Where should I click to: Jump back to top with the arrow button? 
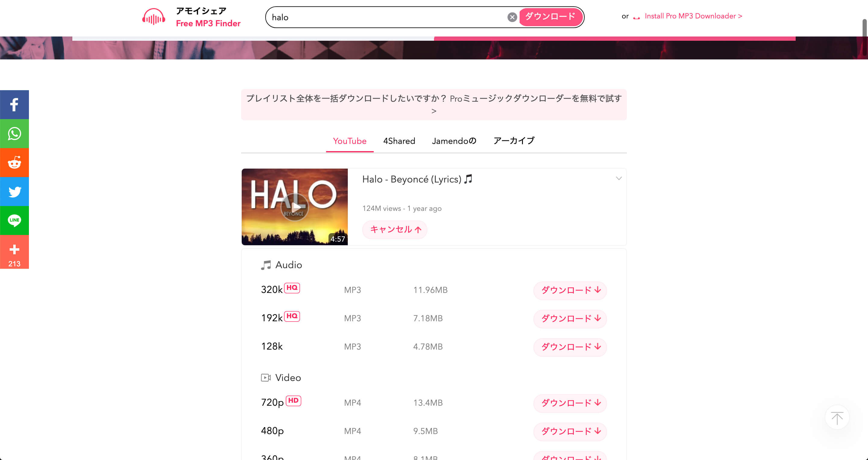point(837,417)
